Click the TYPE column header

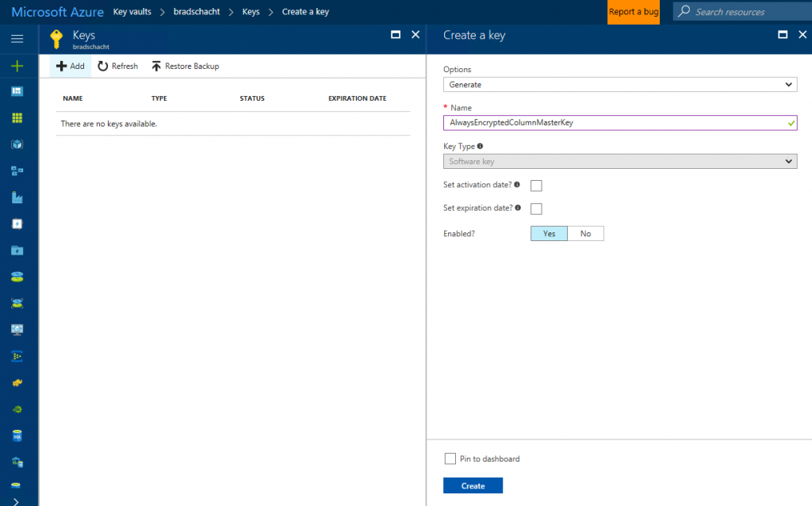pyautogui.click(x=159, y=98)
